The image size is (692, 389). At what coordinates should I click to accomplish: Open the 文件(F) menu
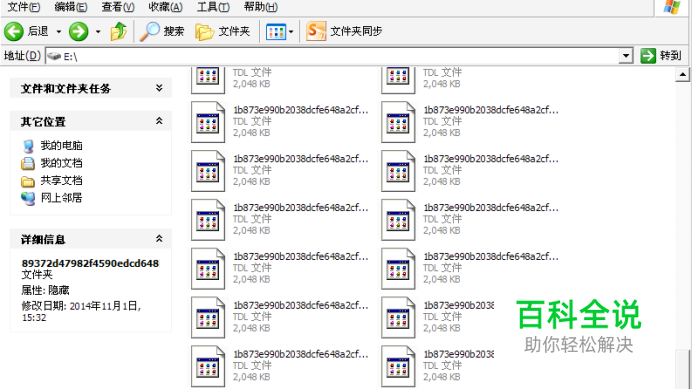24,7
